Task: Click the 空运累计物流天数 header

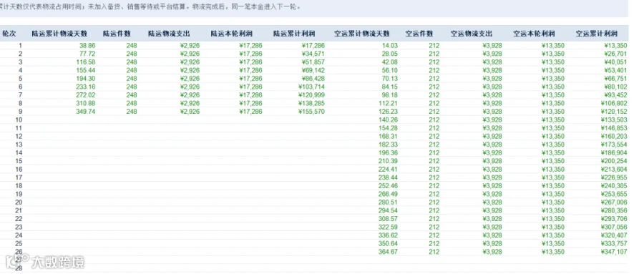Action: coord(362,34)
